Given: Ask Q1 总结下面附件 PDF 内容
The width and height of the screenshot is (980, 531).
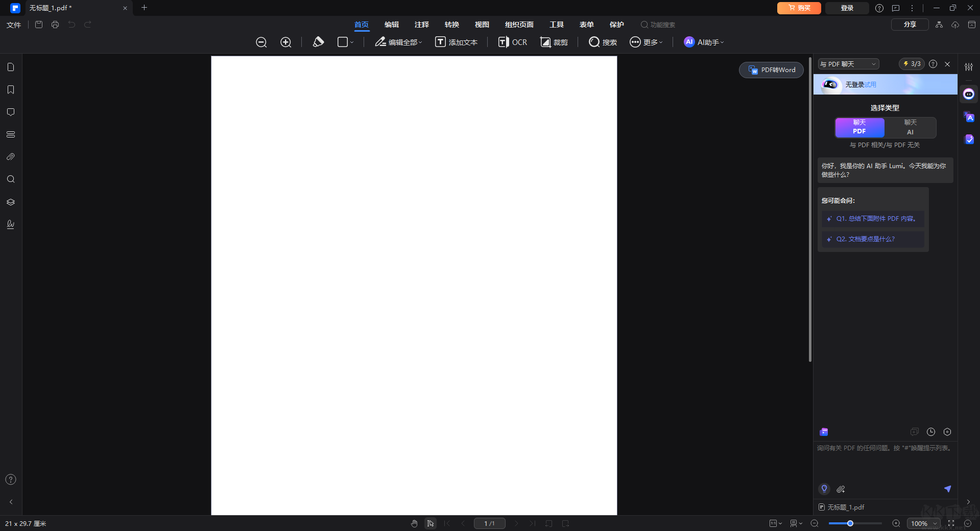Looking at the screenshot, I should [x=873, y=218].
